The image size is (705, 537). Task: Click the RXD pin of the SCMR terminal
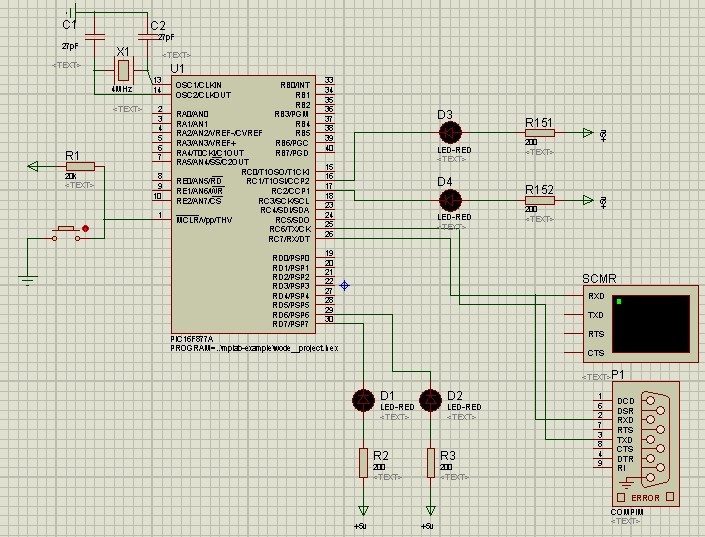[596, 296]
